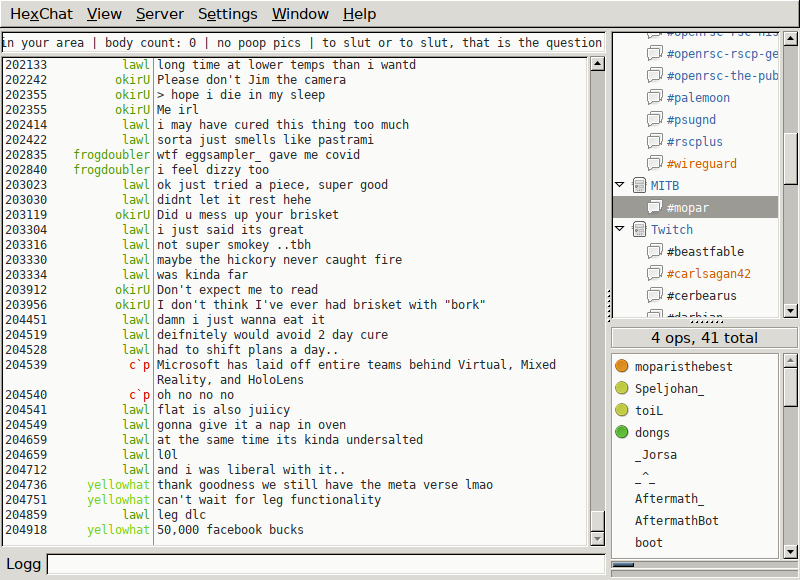Select user AftermathBot in user list
The height and width of the screenshot is (580, 800).
(677, 520)
